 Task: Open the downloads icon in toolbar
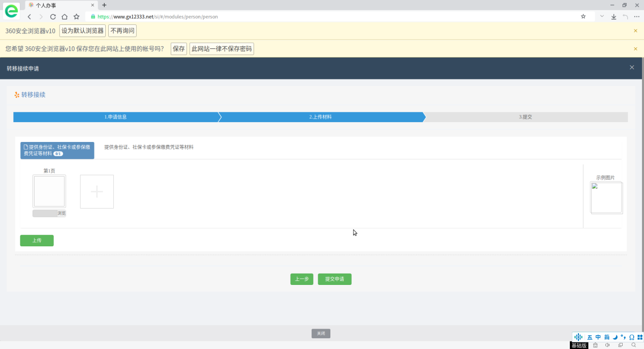click(x=614, y=17)
